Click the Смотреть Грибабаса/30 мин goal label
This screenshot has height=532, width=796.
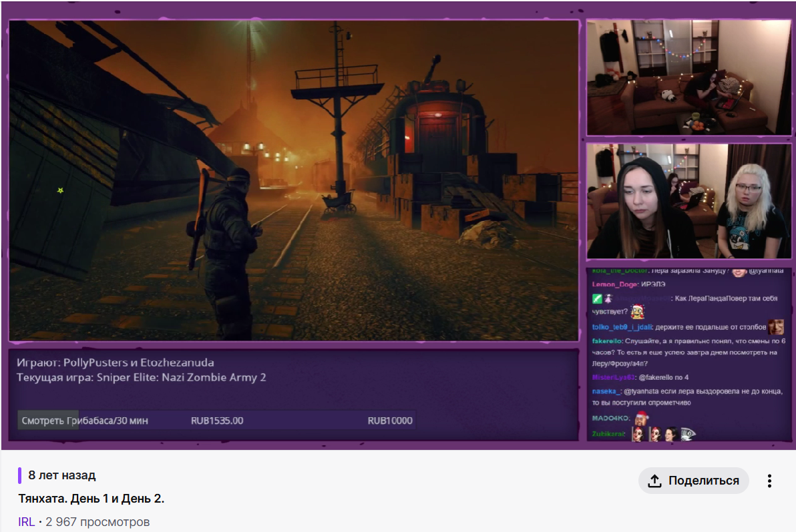(x=85, y=421)
